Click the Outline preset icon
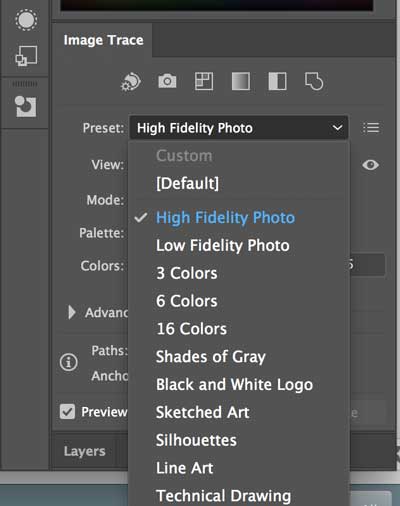 point(314,81)
